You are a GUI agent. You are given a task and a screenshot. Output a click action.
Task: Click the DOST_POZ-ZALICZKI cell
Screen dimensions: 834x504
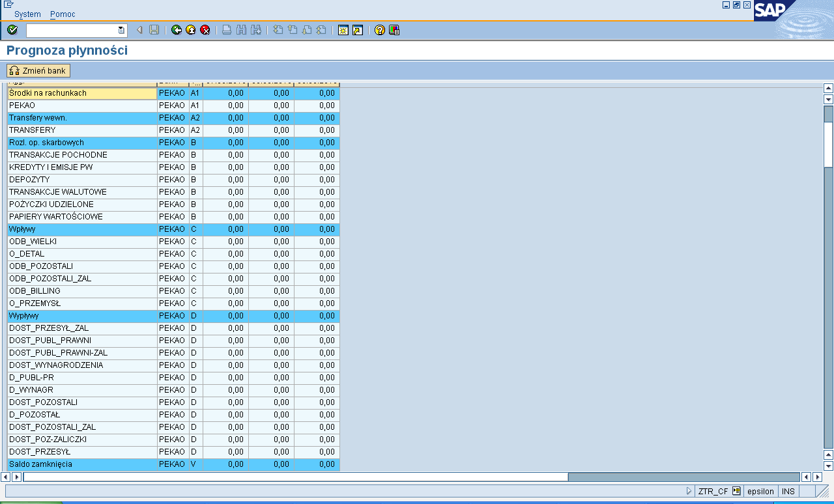click(x=82, y=440)
